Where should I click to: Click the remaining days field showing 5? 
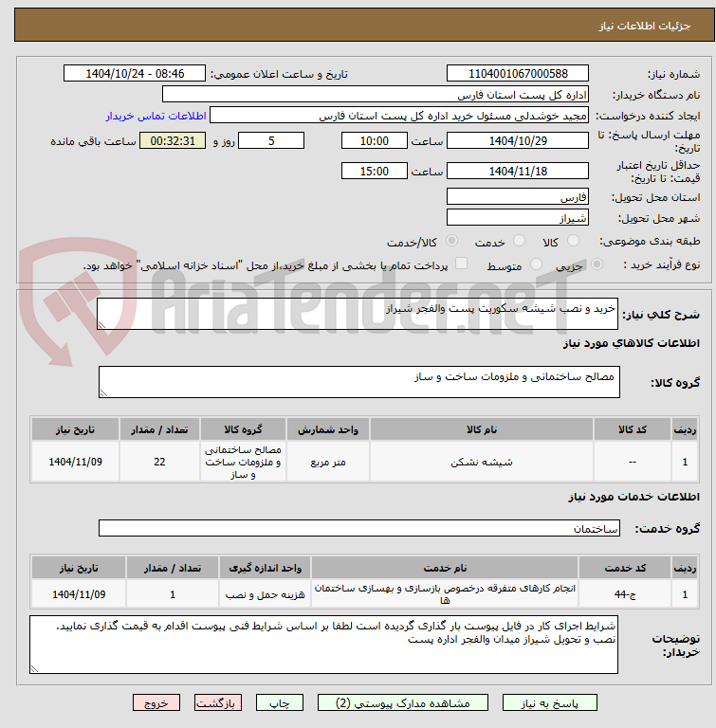pyautogui.click(x=271, y=141)
